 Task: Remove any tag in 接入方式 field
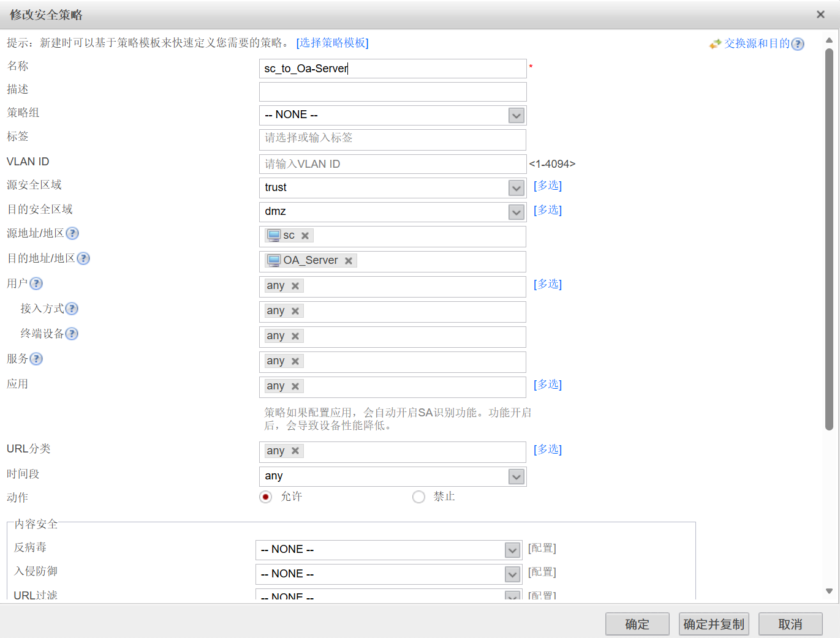coord(295,311)
